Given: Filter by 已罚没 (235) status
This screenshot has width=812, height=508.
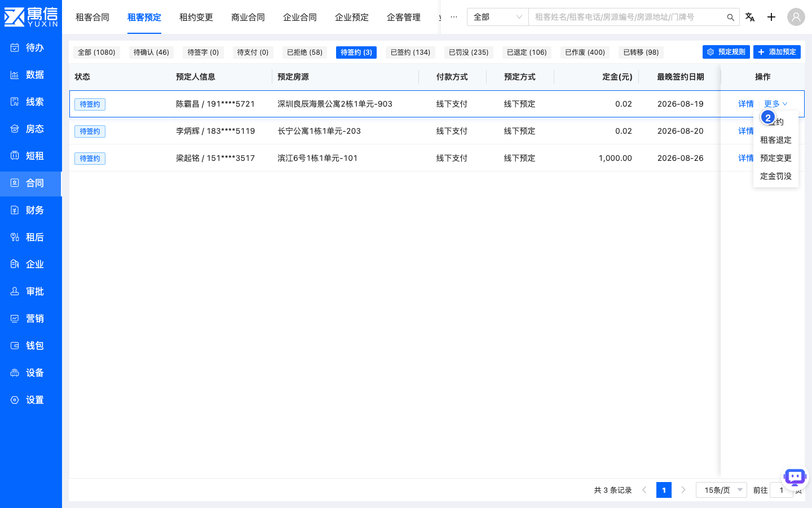Looking at the screenshot, I should (469, 52).
